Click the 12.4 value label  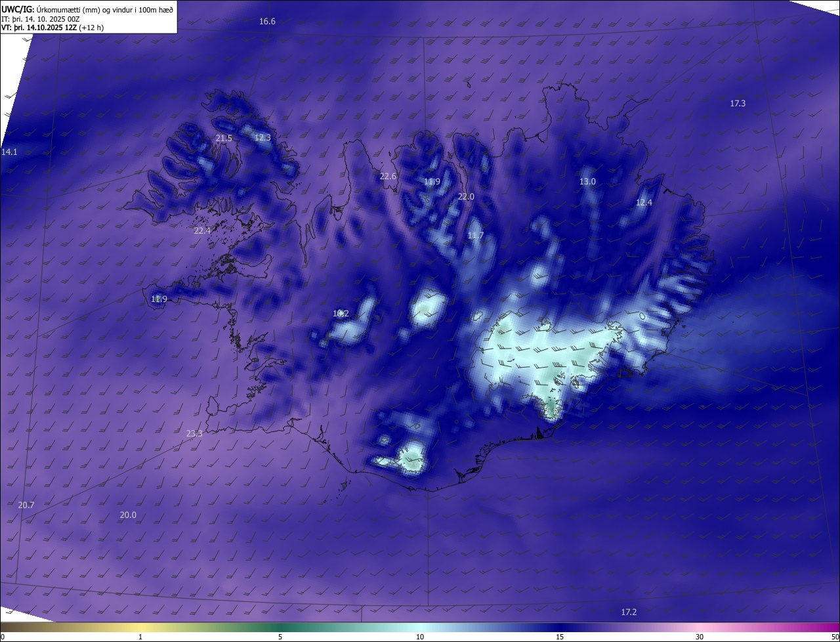pos(644,203)
